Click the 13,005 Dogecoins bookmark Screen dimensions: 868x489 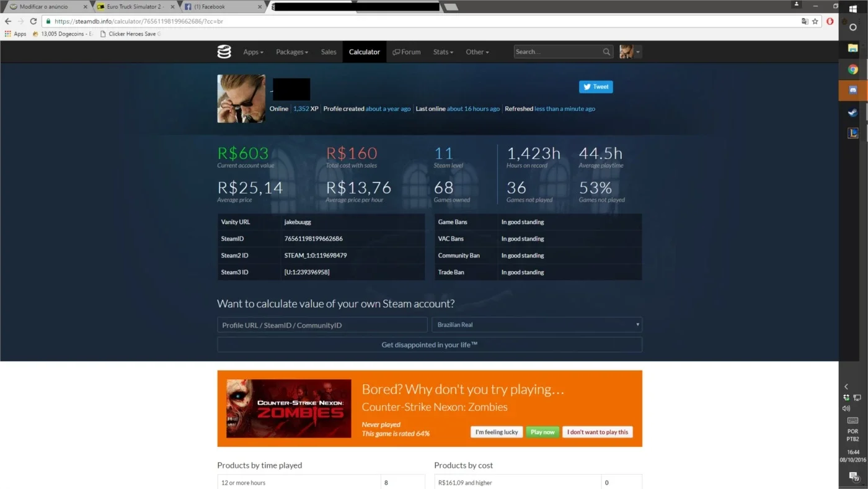tap(63, 34)
